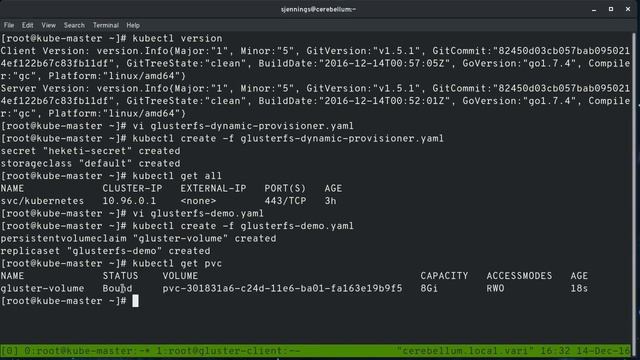This screenshot has height=360, width=640.
Task: Click the PORT(S) column header
Action: [x=285, y=189]
